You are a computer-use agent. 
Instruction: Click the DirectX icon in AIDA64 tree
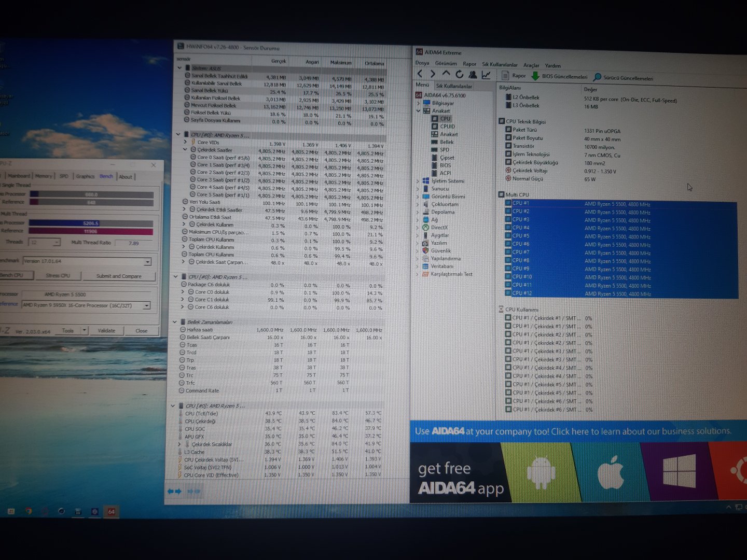426,227
